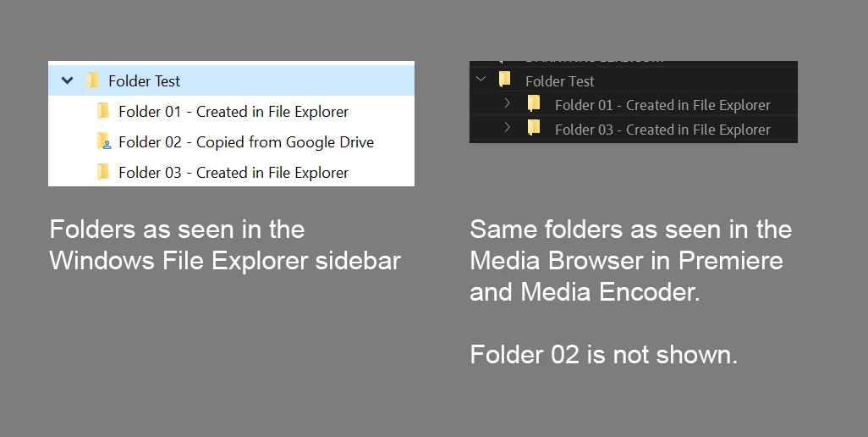Screen dimensions: 868x437
Task: Click Folder Test icon in Media Browser
Action: pos(504,80)
